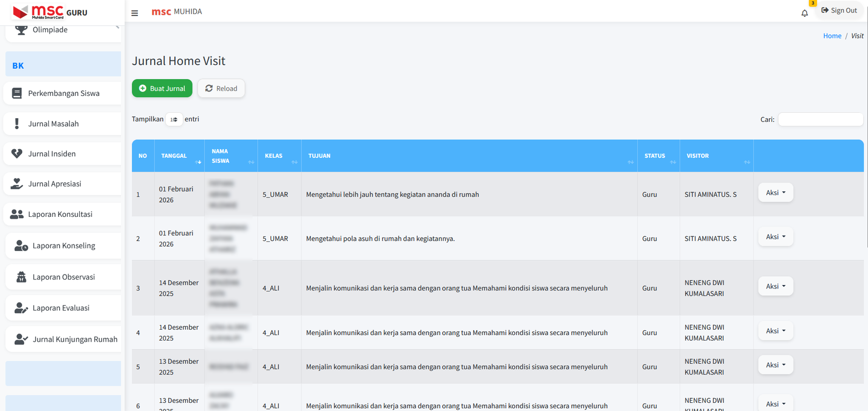Click the exclamation icon for Jurnal Masalah
The image size is (868, 411).
[x=17, y=124]
